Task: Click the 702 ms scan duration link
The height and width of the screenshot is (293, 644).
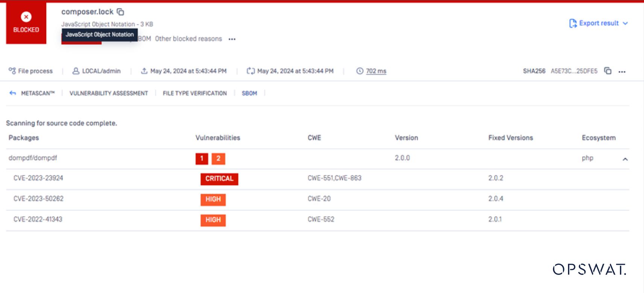Action: tap(376, 71)
